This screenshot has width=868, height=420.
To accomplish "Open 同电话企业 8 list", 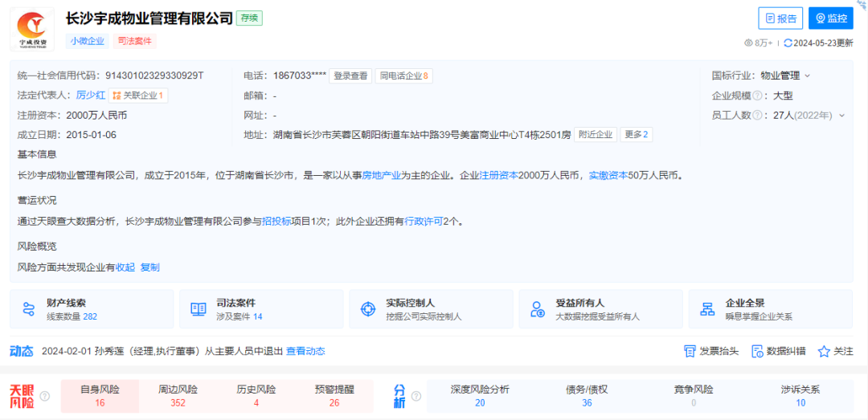I will (x=403, y=75).
